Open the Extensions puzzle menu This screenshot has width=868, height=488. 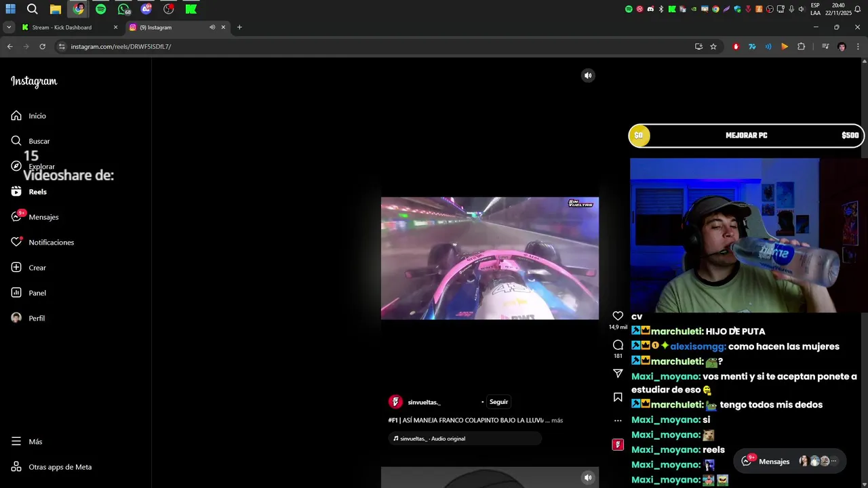[802, 47]
